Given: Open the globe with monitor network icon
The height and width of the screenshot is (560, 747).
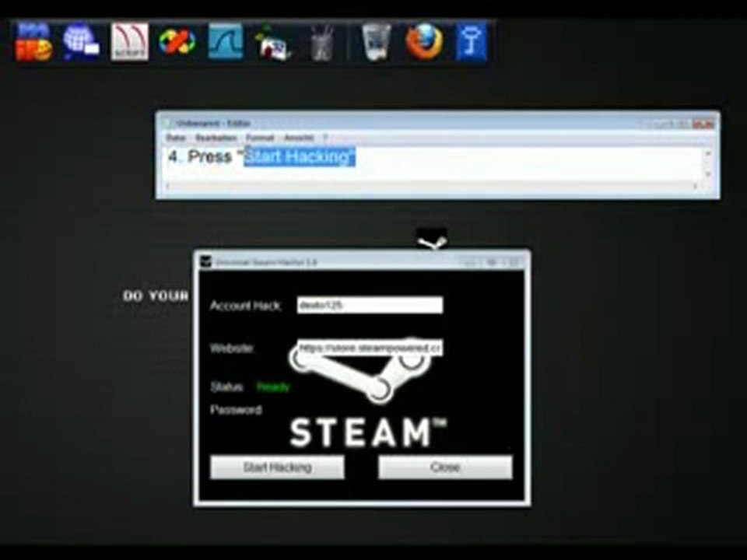Looking at the screenshot, I should [80, 41].
